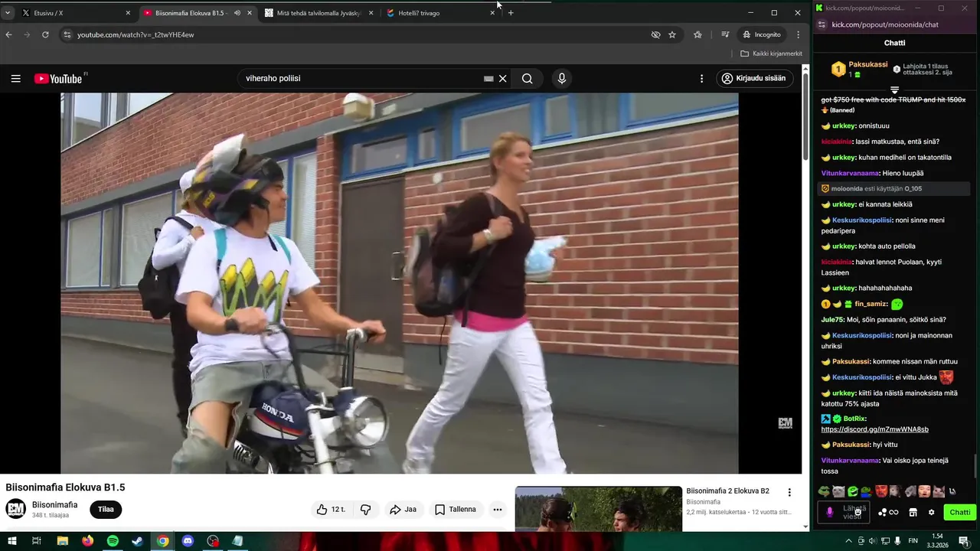Open Biisonimafia 2 Elokuva B2 title link
980x551 pixels.
(727, 491)
